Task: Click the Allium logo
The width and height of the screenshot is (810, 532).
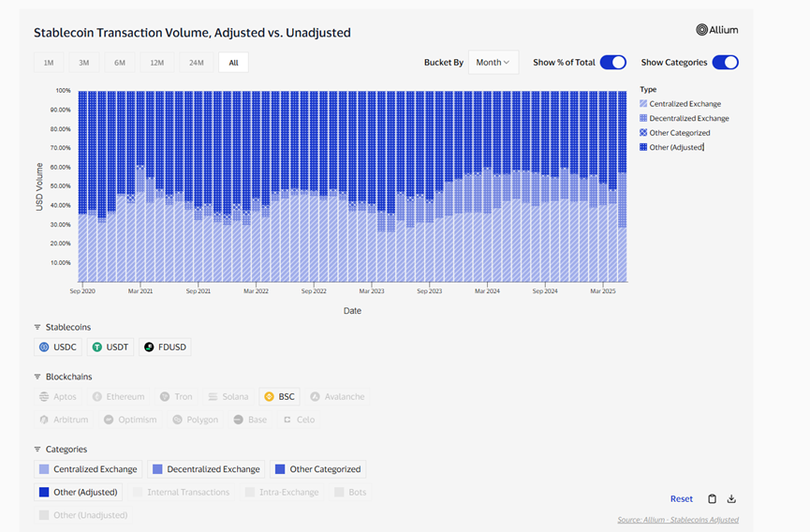Action: [x=717, y=30]
